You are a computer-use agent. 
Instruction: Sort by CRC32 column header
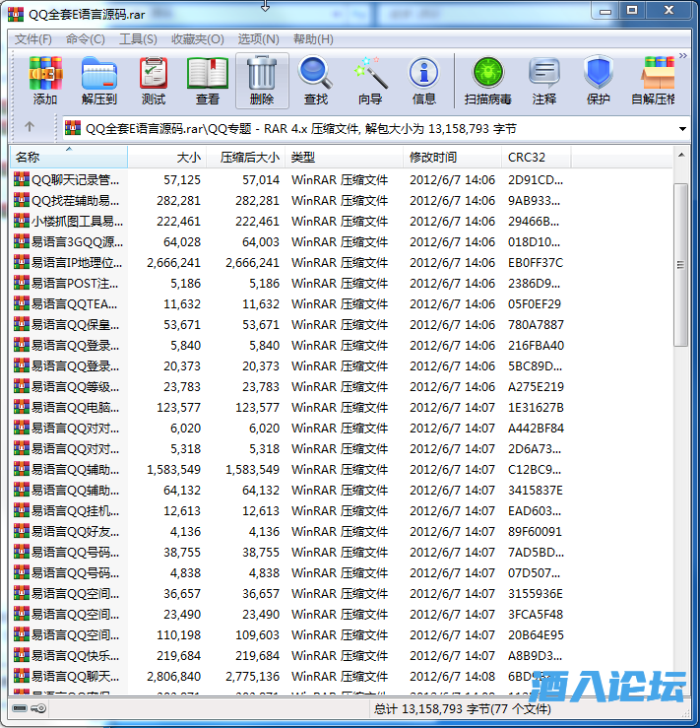pos(537,157)
